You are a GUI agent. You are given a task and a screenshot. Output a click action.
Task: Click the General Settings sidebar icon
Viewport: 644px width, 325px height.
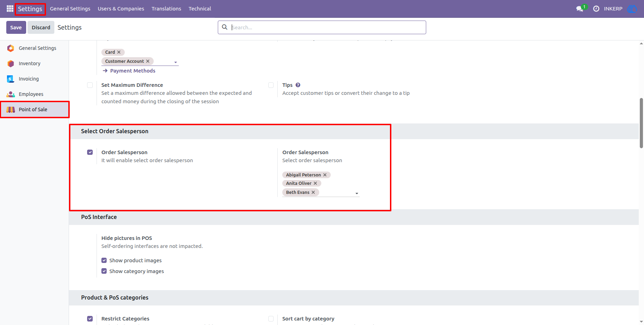11,48
